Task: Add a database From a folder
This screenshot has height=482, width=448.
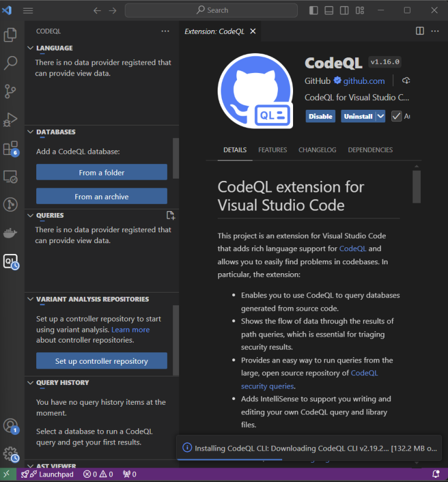Action: coord(102,173)
